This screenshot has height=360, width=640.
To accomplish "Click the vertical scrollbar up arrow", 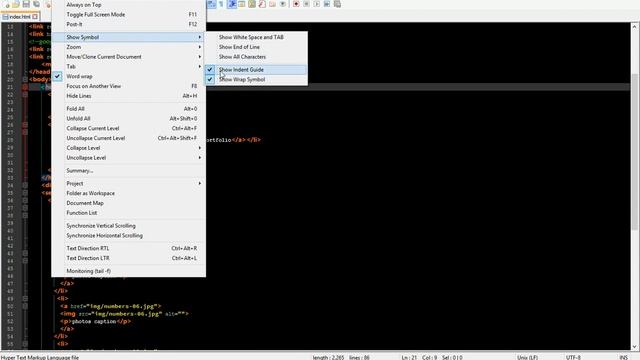I will [x=635, y=27].
